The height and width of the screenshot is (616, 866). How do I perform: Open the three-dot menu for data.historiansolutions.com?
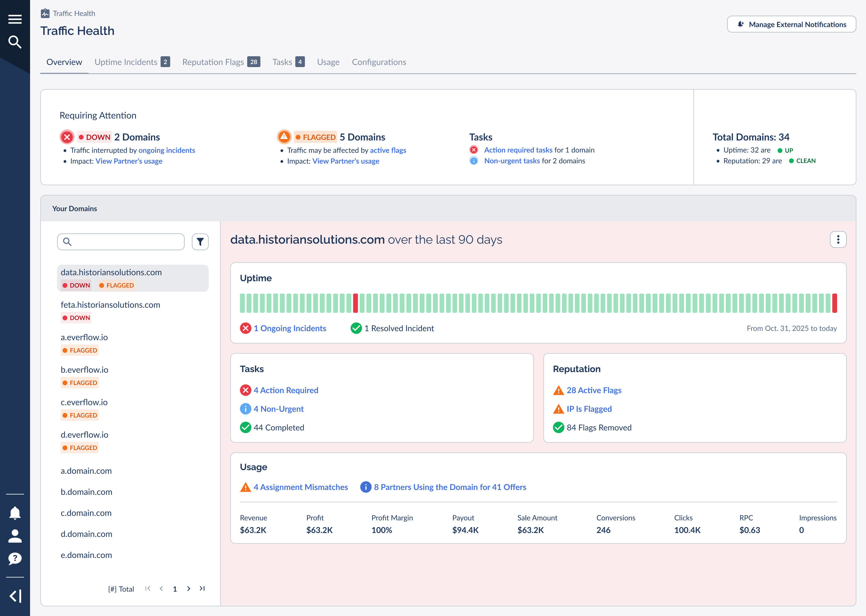point(838,239)
